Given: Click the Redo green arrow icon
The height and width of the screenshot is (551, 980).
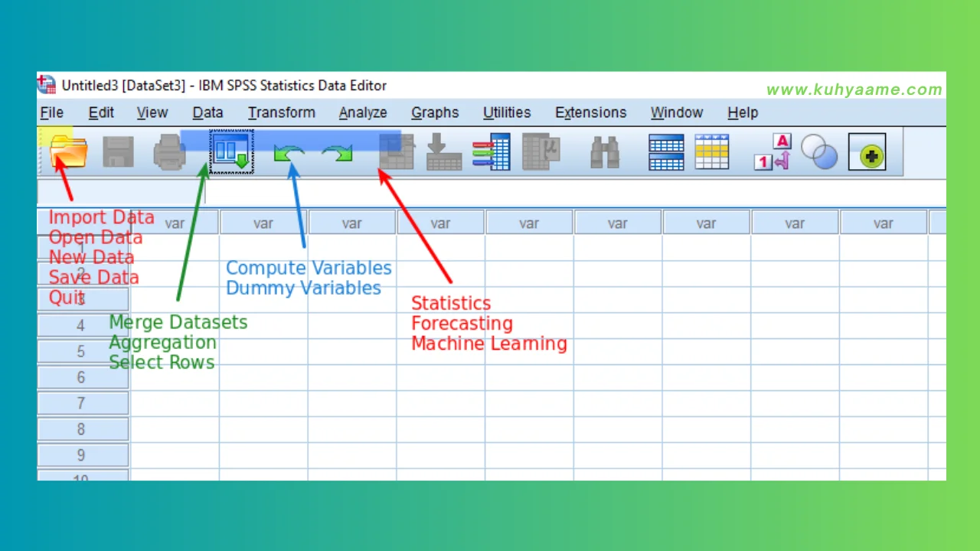Looking at the screenshot, I should point(337,152).
